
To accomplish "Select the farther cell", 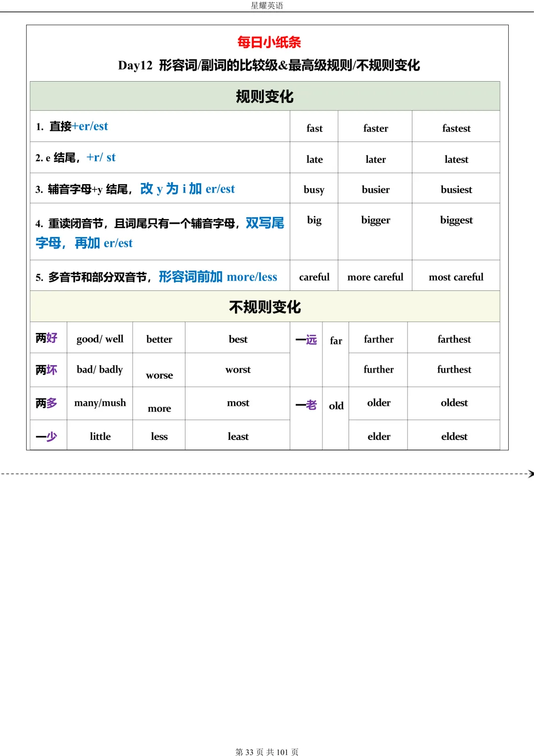I will 378,338.
